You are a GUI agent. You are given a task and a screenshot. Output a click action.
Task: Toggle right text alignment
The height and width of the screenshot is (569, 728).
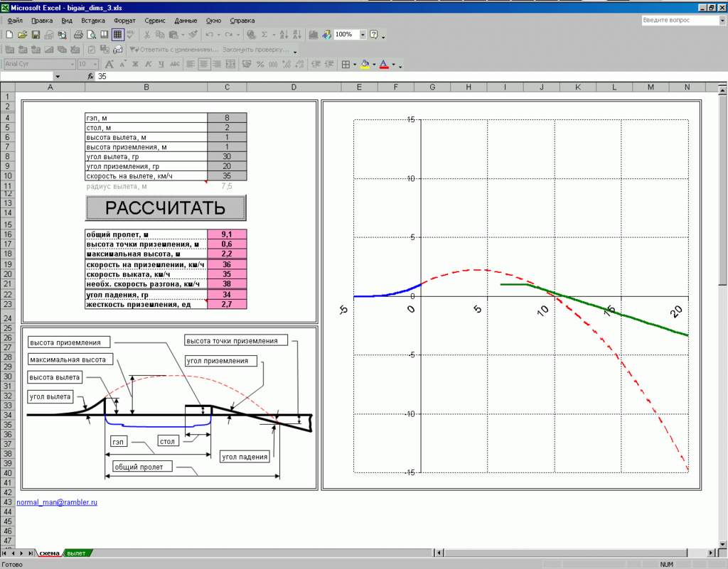[x=216, y=64]
